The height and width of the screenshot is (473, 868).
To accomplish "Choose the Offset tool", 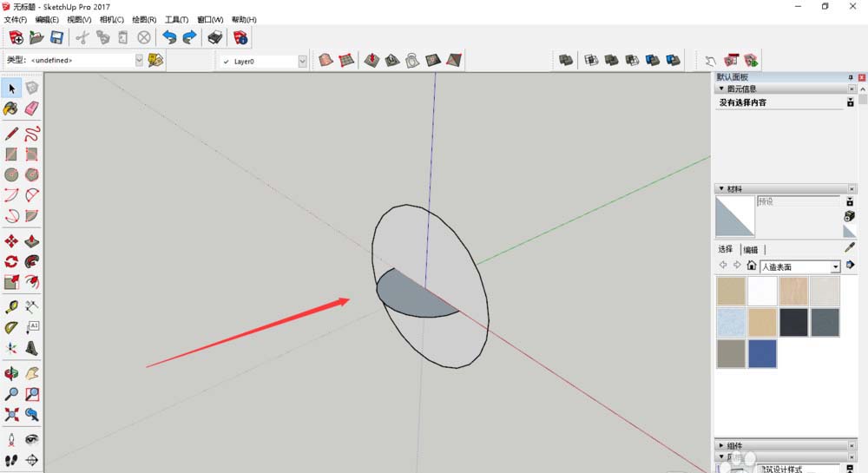I will click(x=31, y=282).
